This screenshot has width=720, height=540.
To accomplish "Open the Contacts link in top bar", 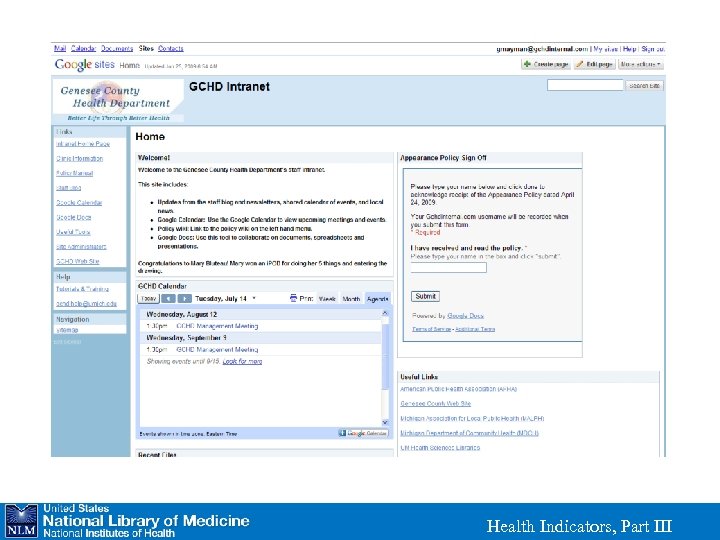I will tap(171, 48).
